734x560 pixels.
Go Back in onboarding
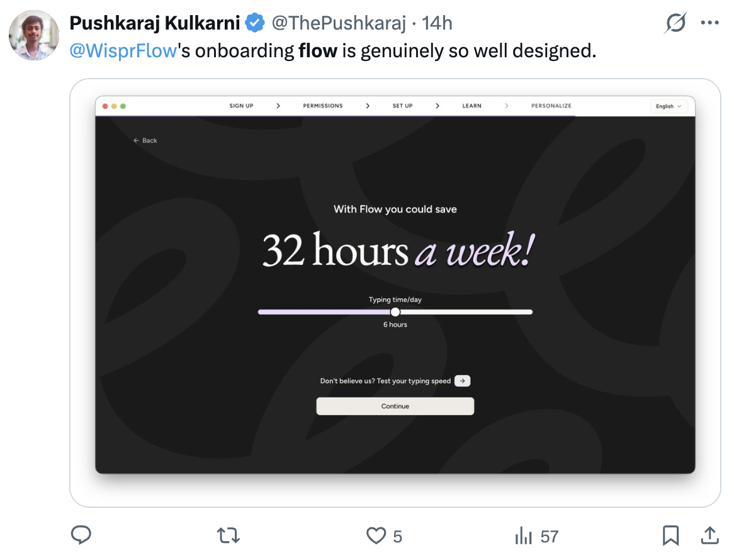[x=145, y=140]
